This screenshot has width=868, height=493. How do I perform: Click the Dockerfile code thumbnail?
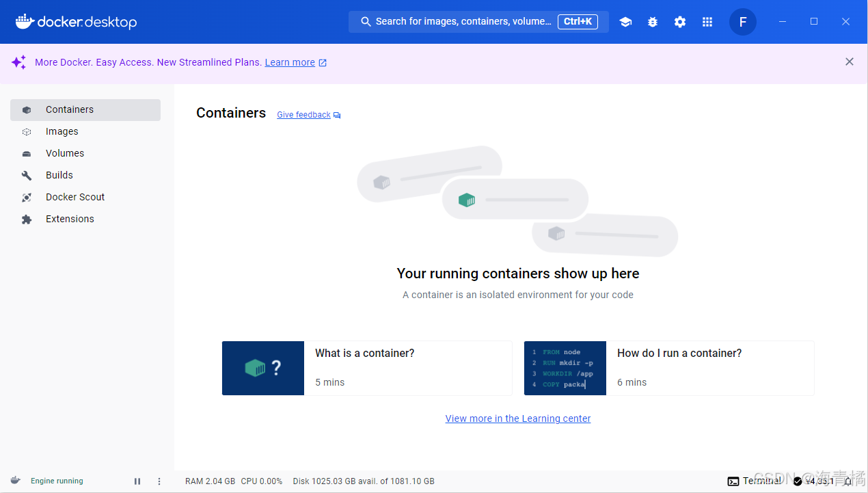565,368
